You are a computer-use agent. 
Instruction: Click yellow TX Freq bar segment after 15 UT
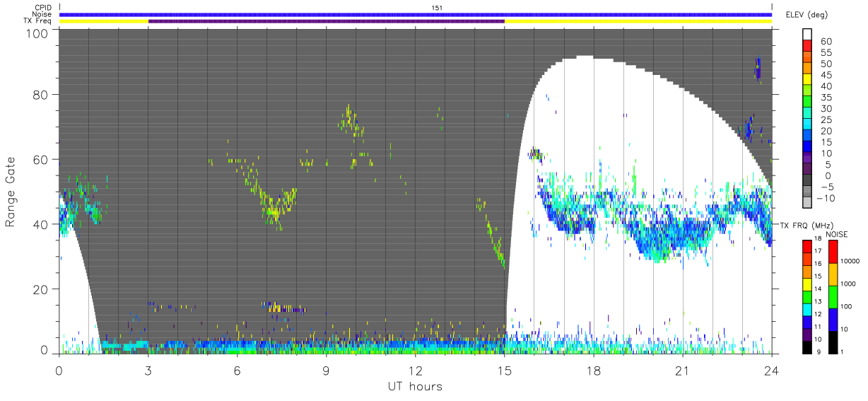point(638,21)
